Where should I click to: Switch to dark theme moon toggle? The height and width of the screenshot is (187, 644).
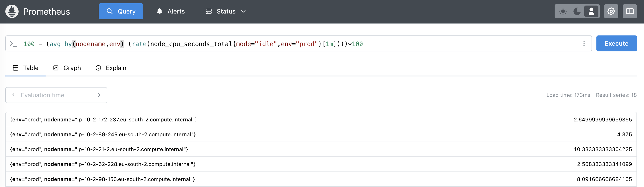click(577, 12)
